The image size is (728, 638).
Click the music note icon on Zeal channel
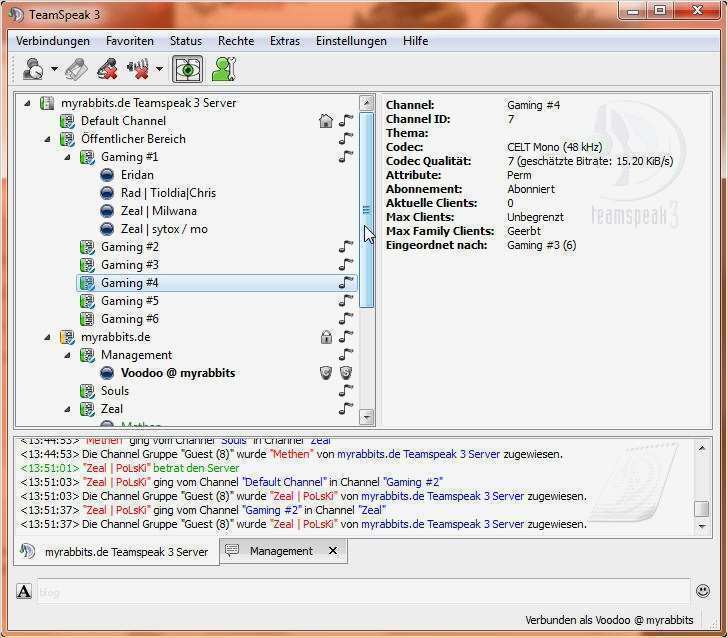pos(346,409)
